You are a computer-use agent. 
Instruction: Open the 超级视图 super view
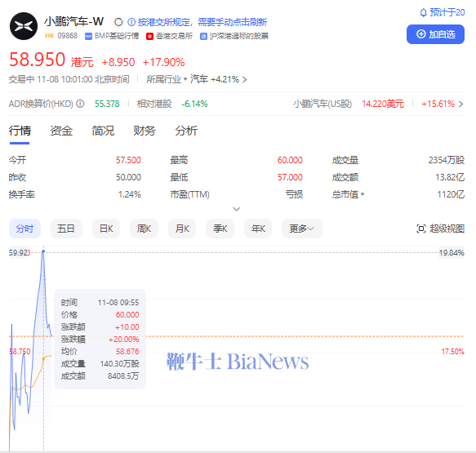point(440,229)
